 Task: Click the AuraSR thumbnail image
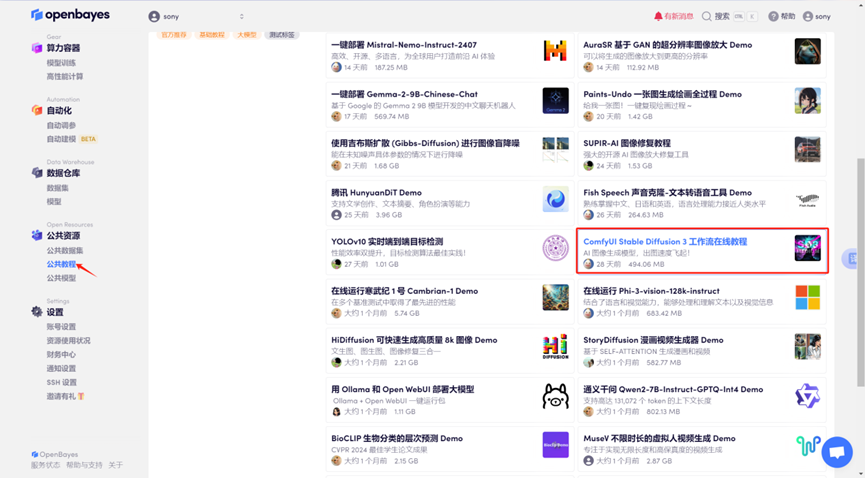coord(808,51)
